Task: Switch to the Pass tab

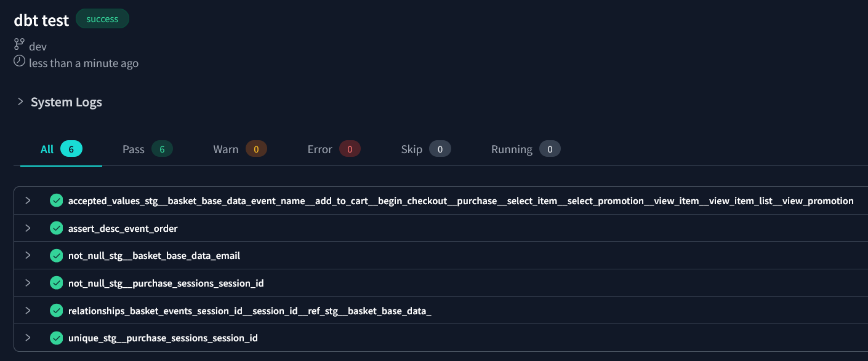Action: tap(148, 149)
